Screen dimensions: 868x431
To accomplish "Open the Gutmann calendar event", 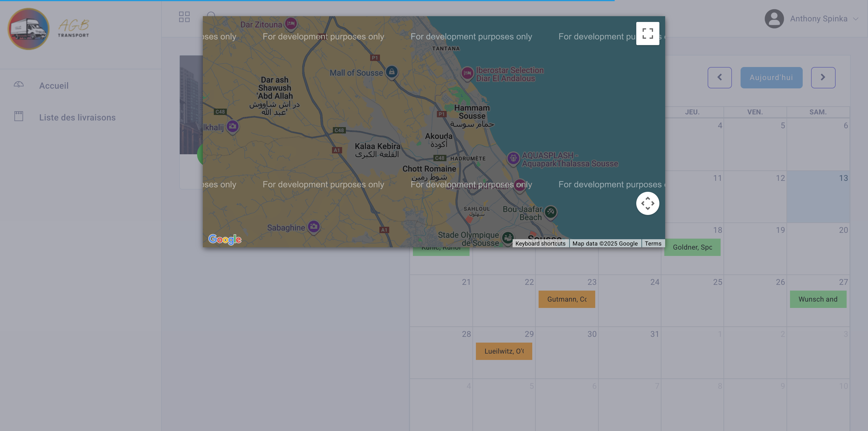I will (566, 299).
